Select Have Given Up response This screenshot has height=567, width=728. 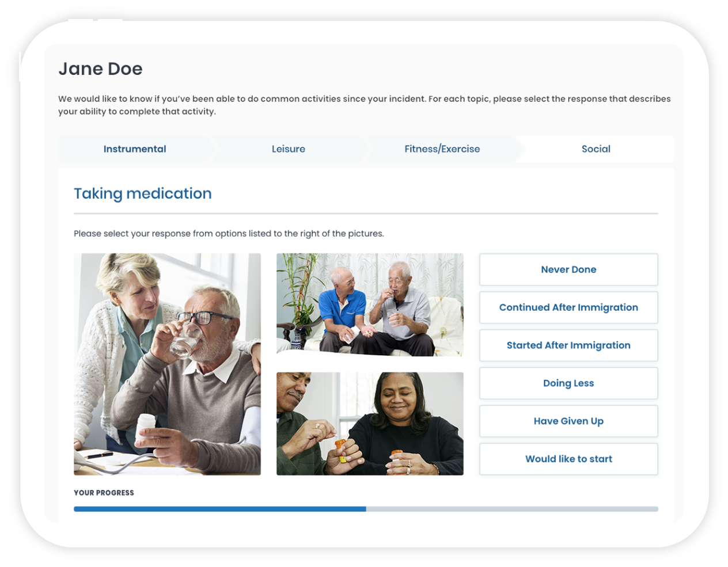(x=568, y=421)
